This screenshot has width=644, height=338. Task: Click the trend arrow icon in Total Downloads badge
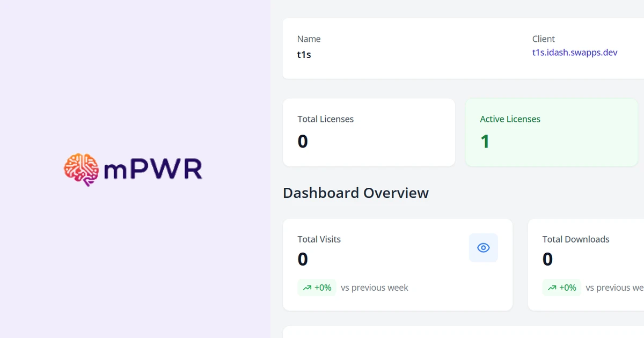[x=552, y=288]
